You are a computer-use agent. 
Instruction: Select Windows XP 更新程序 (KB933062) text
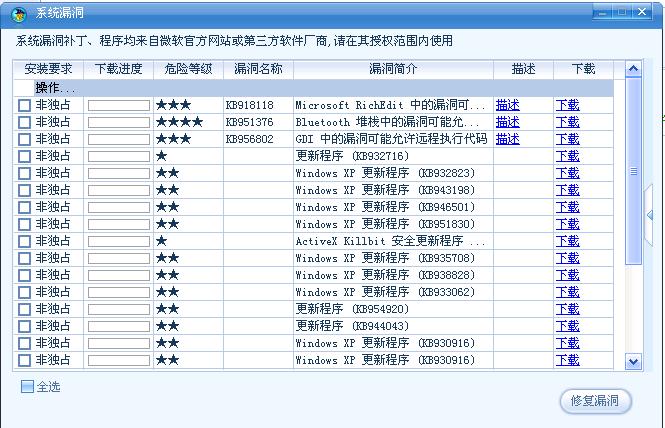point(385,292)
